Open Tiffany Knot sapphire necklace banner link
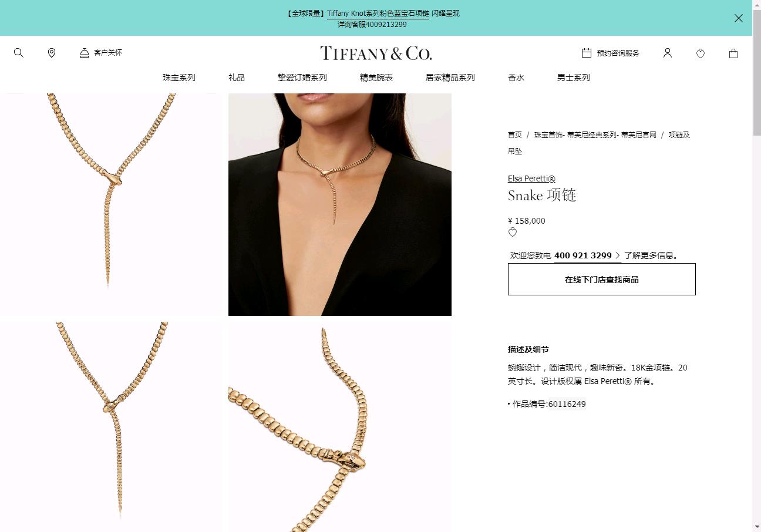Image resolution: width=761 pixels, height=532 pixels. click(378, 14)
